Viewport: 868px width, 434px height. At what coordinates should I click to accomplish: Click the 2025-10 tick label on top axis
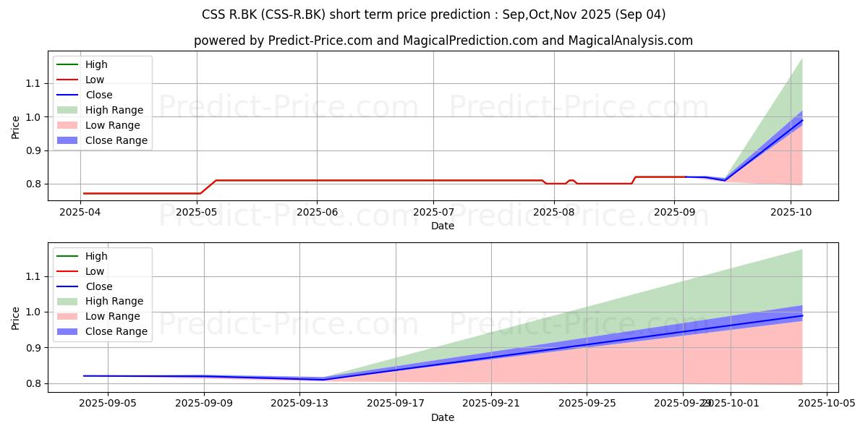pos(791,212)
